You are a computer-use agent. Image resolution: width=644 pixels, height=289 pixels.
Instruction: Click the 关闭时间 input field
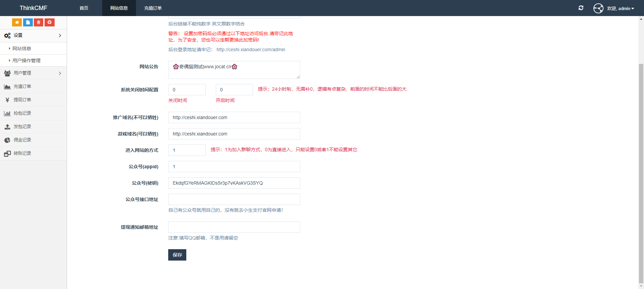point(187,90)
